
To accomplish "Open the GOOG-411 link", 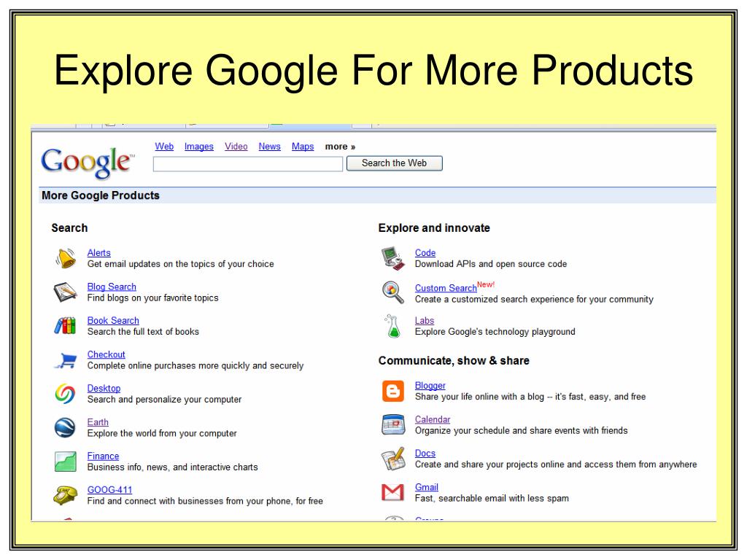I will point(109,489).
